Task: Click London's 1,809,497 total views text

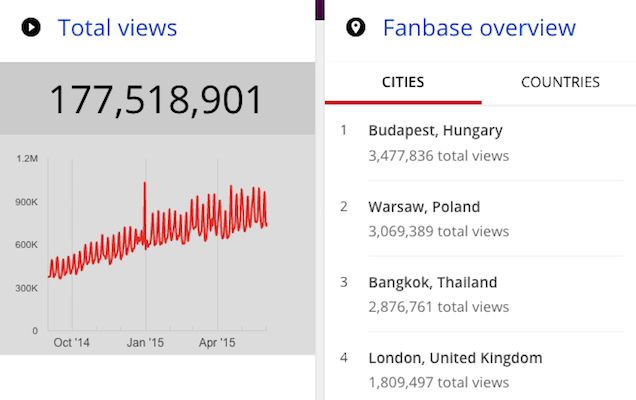Action: pyautogui.click(x=438, y=382)
